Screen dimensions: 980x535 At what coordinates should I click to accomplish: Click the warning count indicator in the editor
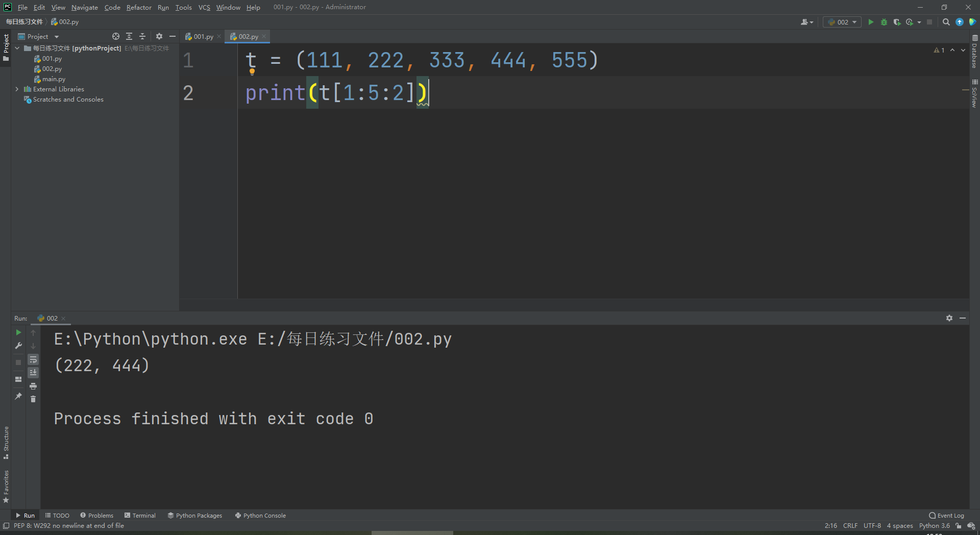point(939,50)
